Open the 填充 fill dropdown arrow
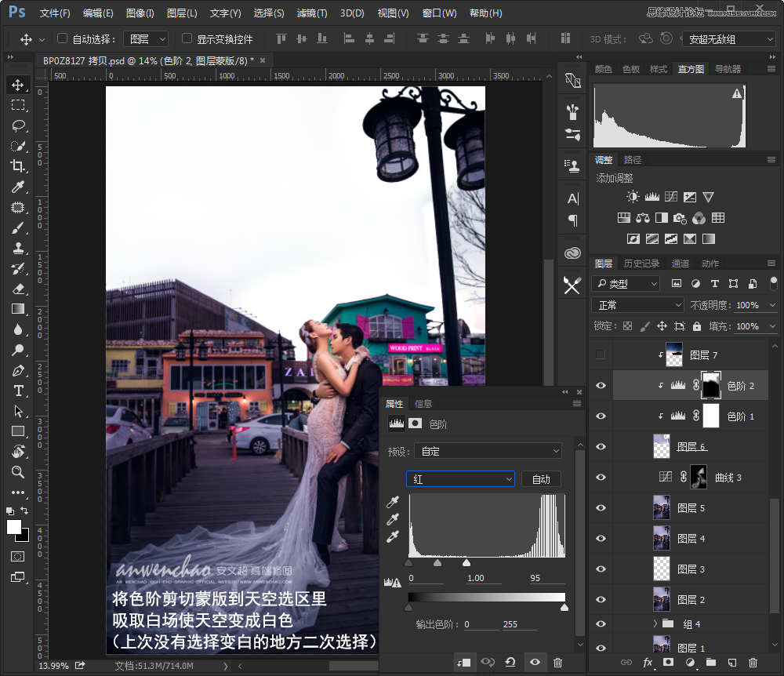This screenshot has width=784, height=676. pyautogui.click(x=772, y=326)
